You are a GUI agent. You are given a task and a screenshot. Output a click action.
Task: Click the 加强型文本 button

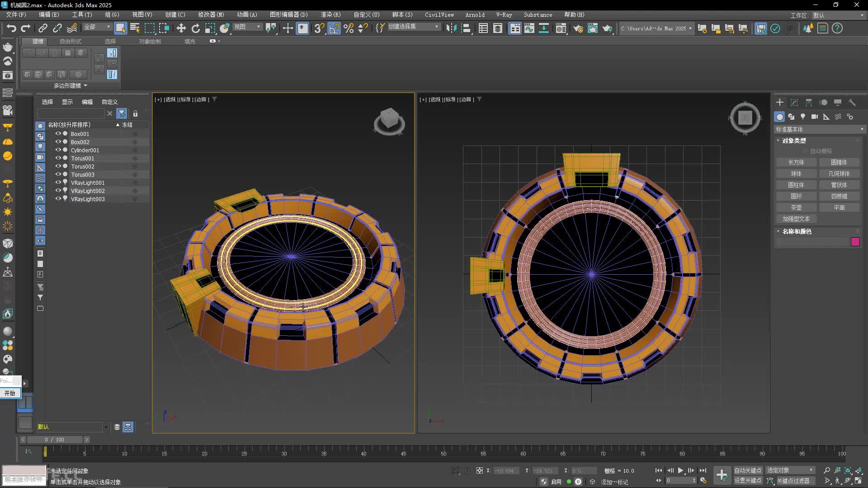pos(796,219)
